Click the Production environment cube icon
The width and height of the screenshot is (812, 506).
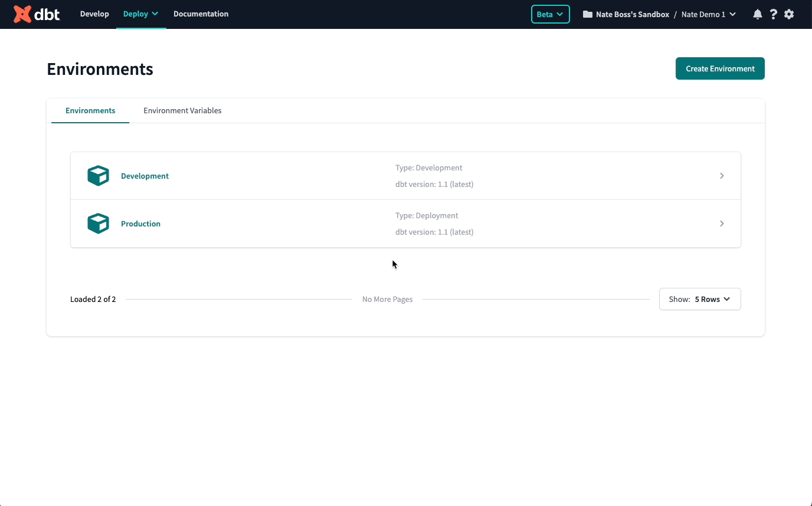pyautogui.click(x=98, y=224)
